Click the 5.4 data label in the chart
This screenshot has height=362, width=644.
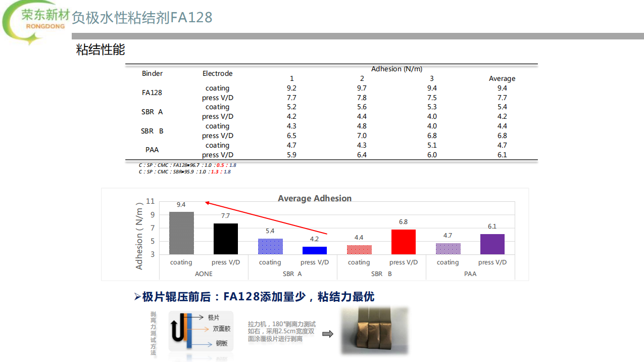tap(270, 231)
